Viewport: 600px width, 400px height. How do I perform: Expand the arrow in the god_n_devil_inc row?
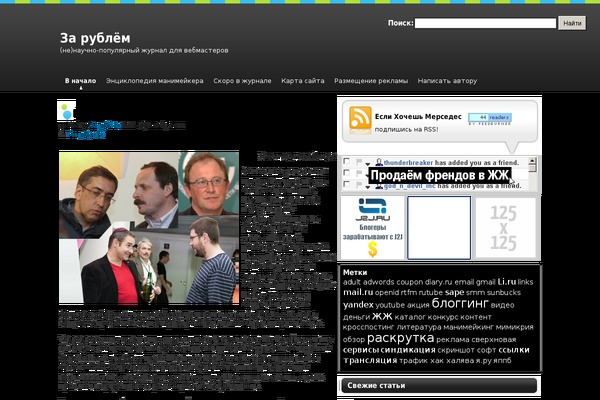pyautogui.click(x=368, y=187)
